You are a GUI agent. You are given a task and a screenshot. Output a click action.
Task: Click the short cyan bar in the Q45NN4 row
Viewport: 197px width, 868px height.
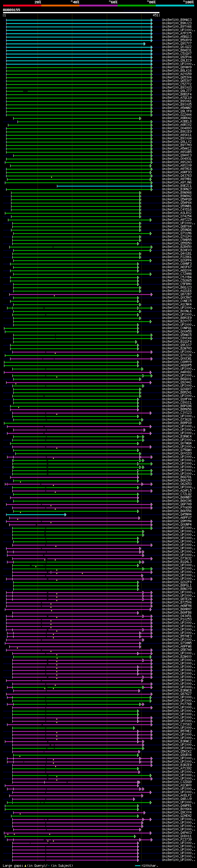(36, 515)
